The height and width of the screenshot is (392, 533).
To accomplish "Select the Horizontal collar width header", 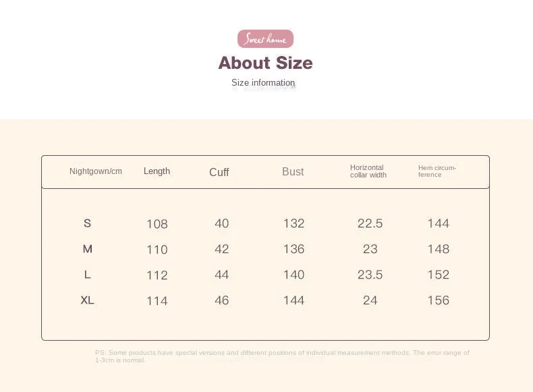I will pyautogui.click(x=368, y=171).
